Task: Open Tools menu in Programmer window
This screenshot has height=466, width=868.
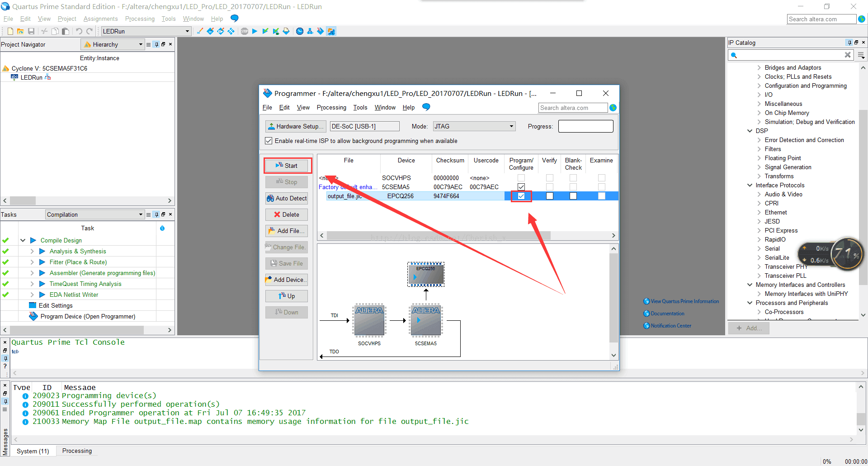Action: (x=360, y=107)
